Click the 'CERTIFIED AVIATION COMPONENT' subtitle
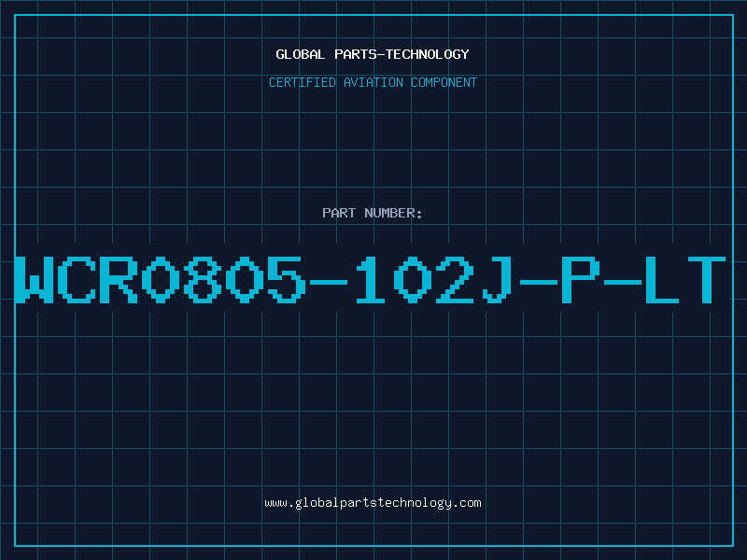 [373, 82]
